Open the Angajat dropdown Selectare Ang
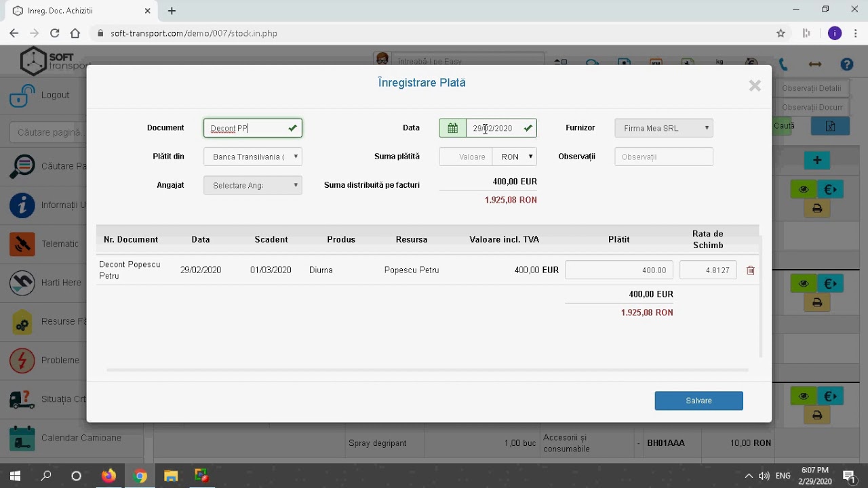 click(253, 185)
